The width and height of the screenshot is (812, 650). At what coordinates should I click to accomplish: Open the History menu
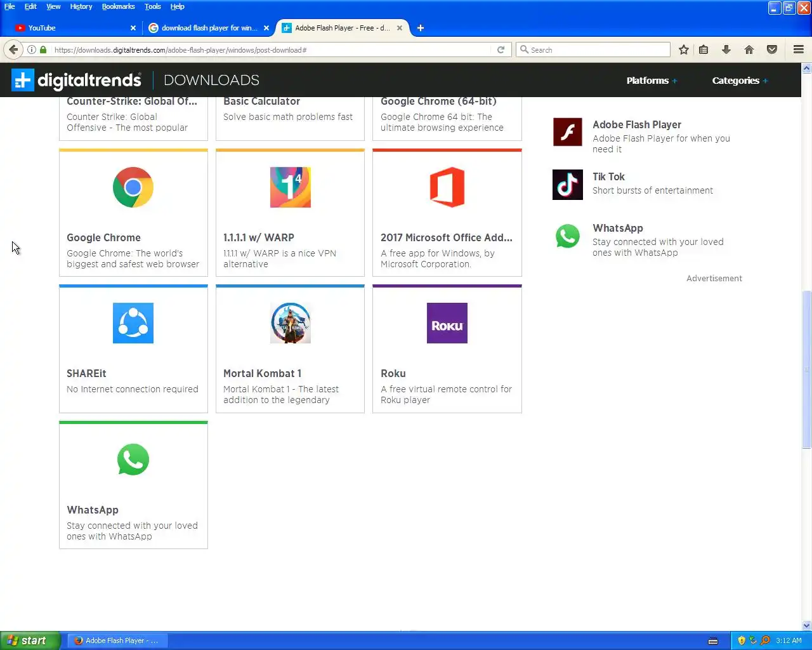(x=81, y=6)
